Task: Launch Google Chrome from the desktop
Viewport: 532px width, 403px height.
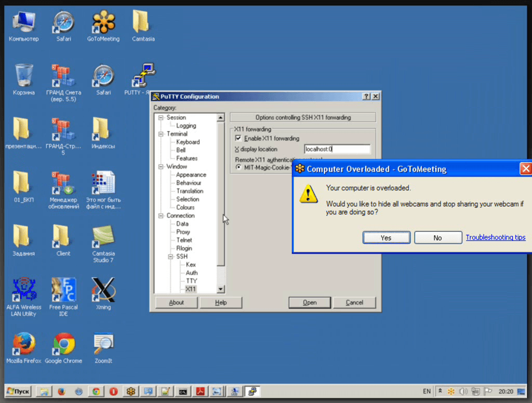Action: [x=63, y=348]
